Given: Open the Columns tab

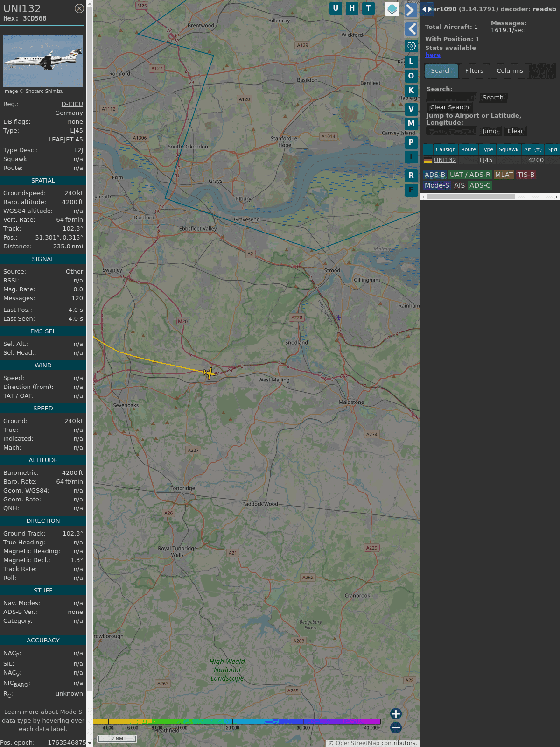Looking at the screenshot, I should [x=510, y=71].
